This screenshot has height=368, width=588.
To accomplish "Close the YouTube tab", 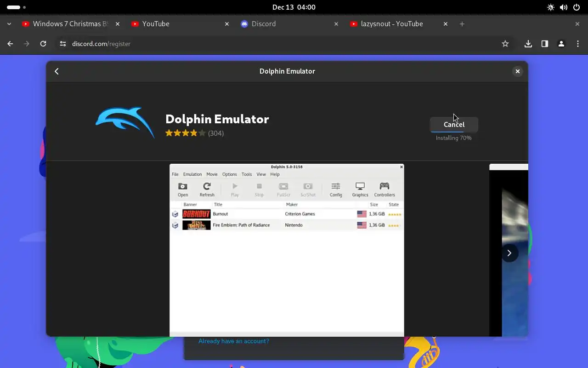I will click(x=226, y=24).
